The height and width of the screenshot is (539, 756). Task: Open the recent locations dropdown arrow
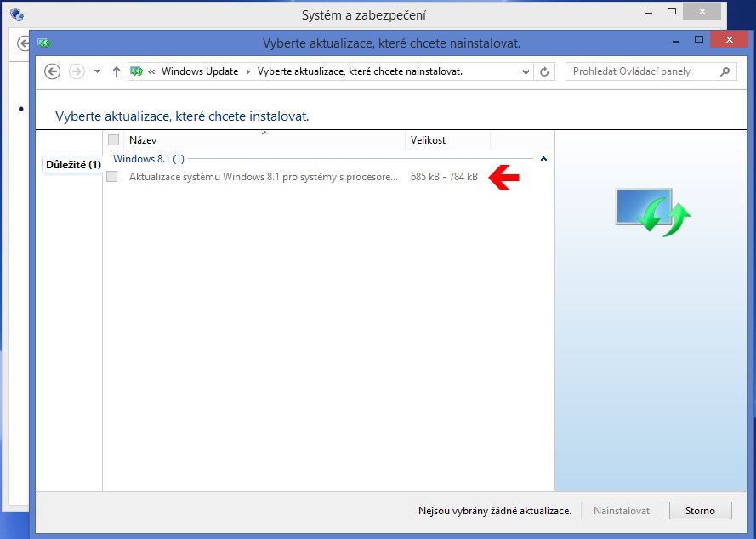pos(97,71)
